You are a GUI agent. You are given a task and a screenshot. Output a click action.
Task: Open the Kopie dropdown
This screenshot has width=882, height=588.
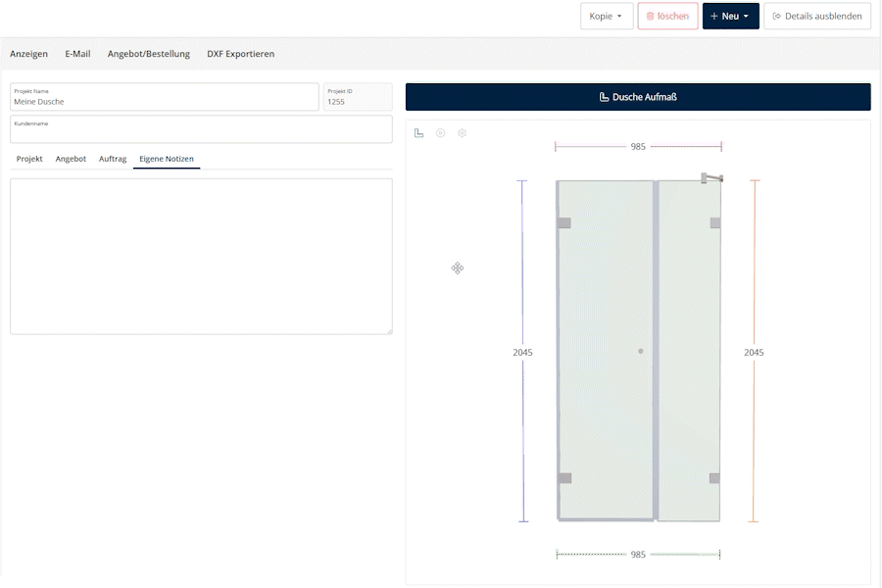(x=606, y=17)
